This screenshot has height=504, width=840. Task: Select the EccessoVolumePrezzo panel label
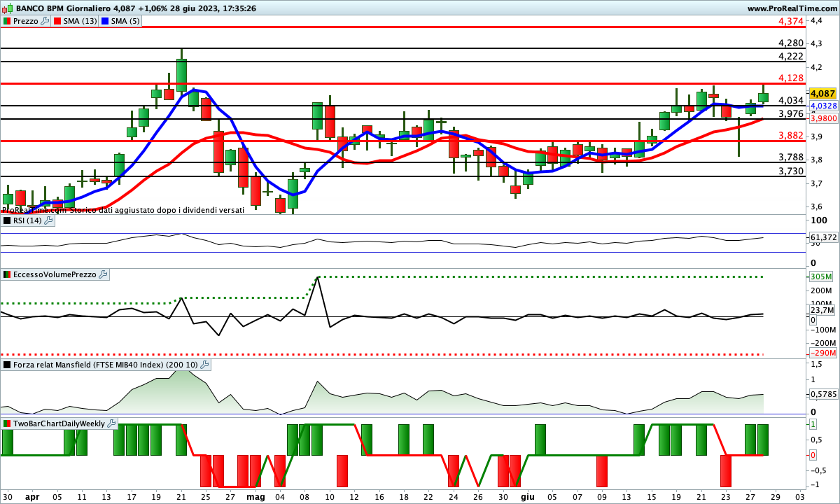tap(55, 274)
